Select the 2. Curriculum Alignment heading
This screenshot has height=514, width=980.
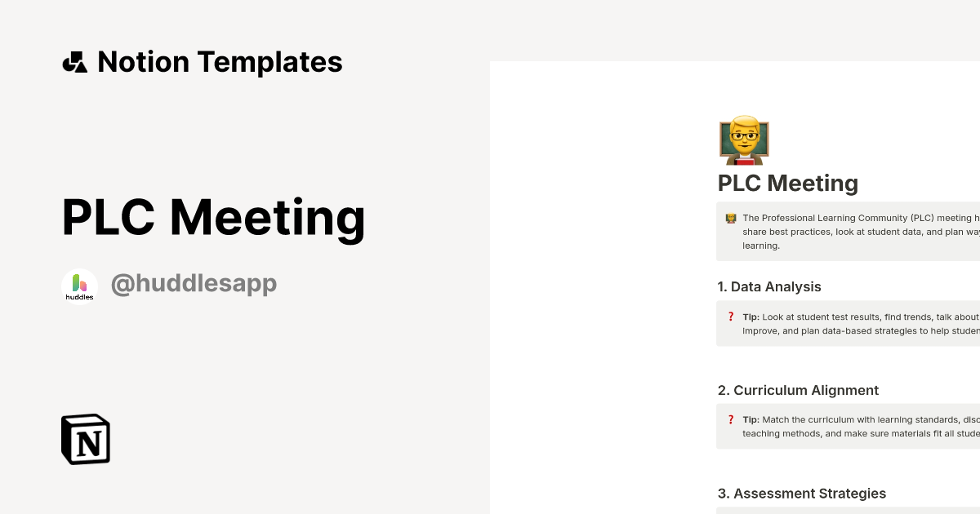pos(798,390)
